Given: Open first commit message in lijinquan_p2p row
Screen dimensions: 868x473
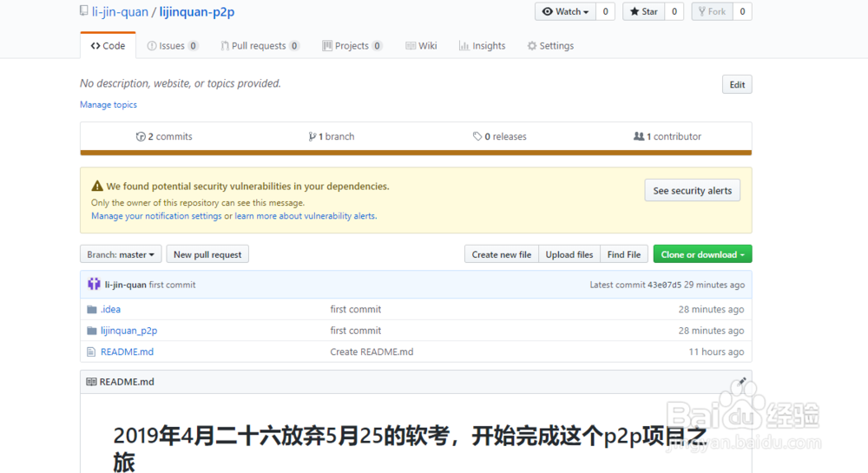Looking at the screenshot, I should point(355,331).
